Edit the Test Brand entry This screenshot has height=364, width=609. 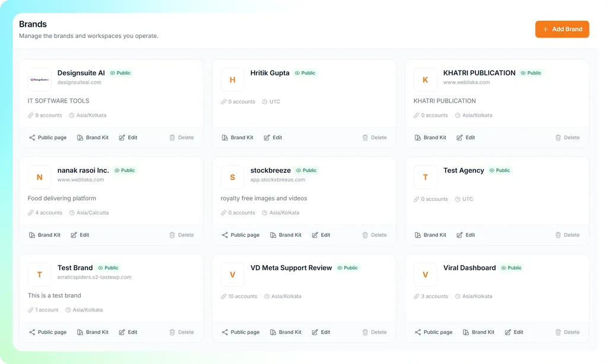pos(128,332)
